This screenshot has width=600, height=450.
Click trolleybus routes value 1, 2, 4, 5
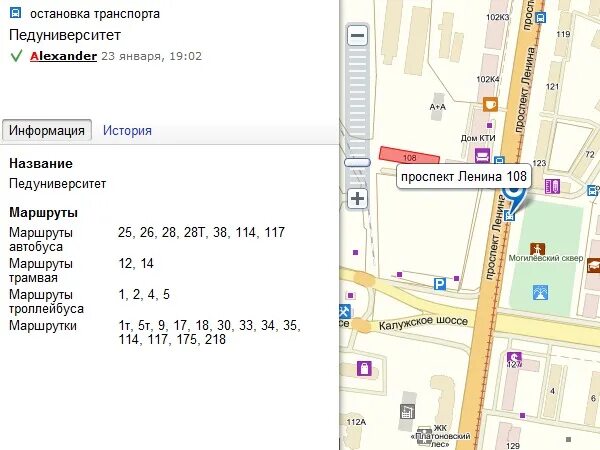144,294
